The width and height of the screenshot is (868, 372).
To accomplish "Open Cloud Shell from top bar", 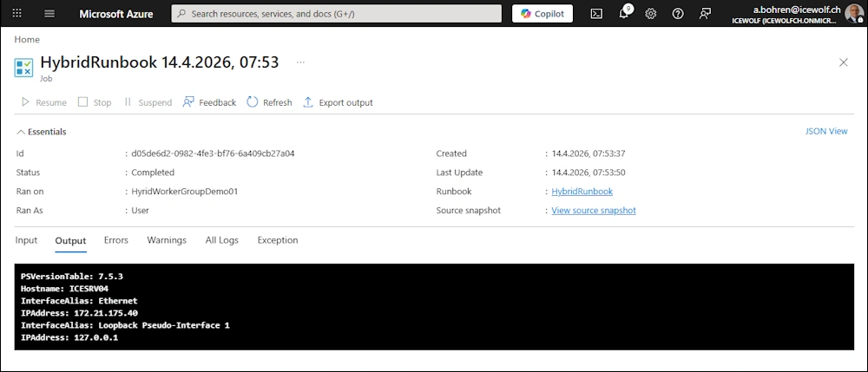I will pyautogui.click(x=596, y=14).
